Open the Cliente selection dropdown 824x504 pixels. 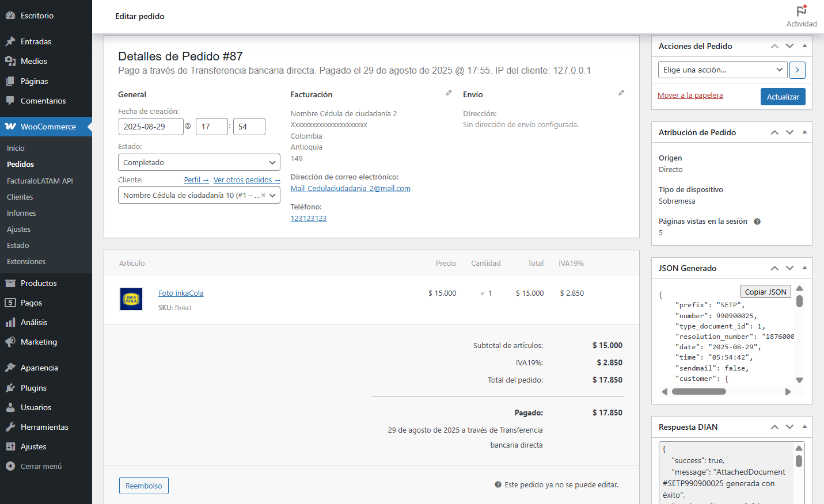tap(199, 195)
